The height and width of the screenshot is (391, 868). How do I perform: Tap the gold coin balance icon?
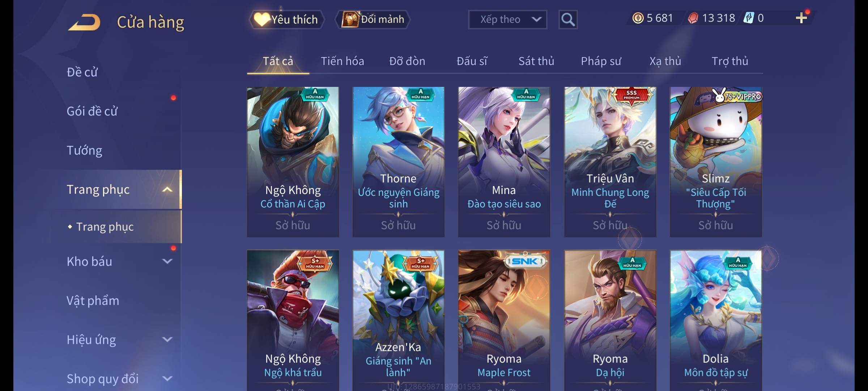638,18
